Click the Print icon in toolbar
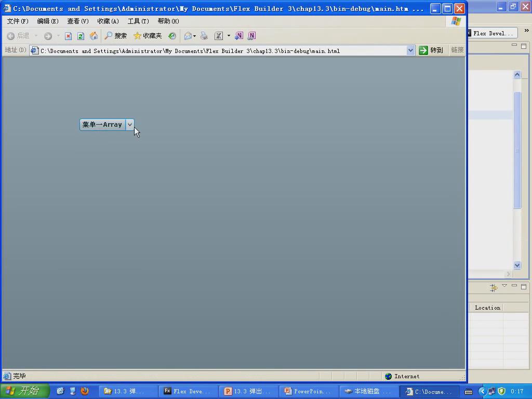 pyautogui.click(x=204, y=36)
